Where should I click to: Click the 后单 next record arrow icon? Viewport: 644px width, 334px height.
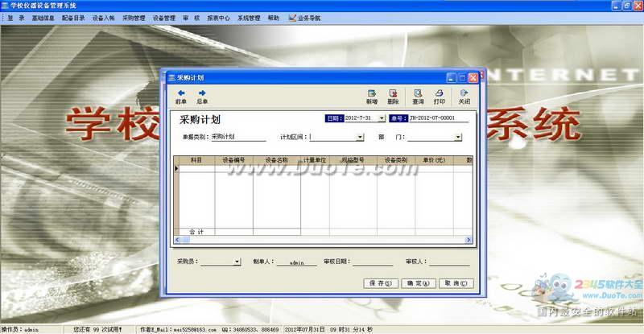[202, 93]
